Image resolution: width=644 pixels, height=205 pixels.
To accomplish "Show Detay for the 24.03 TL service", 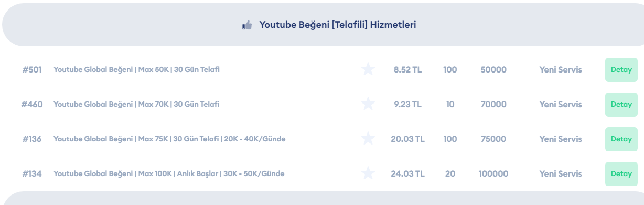I will (x=621, y=173).
